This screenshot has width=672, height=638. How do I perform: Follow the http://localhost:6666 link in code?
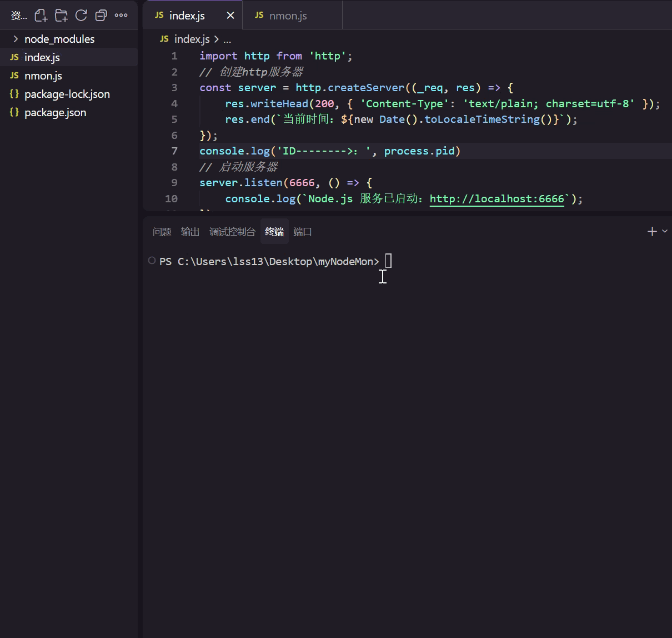point(497,198)
